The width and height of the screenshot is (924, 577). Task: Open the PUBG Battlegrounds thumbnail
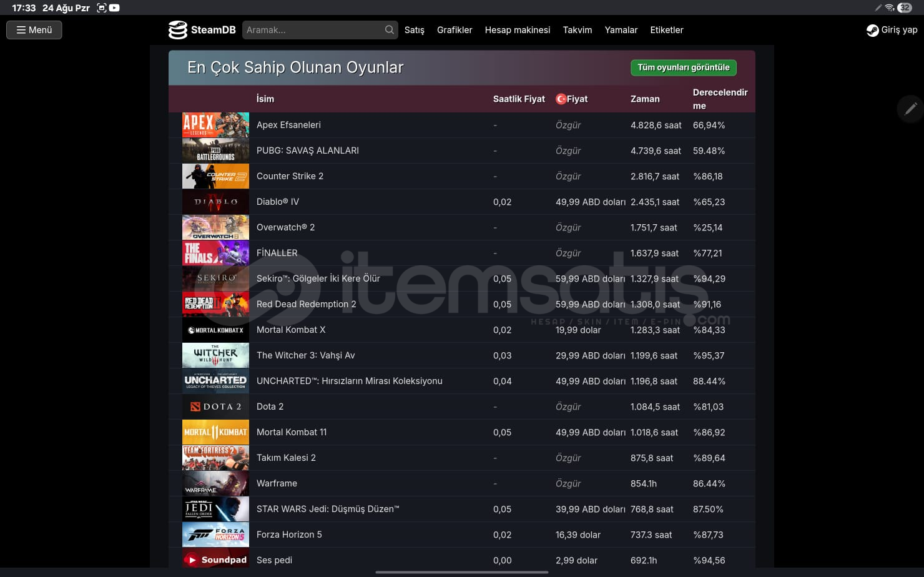pos(215,150)
